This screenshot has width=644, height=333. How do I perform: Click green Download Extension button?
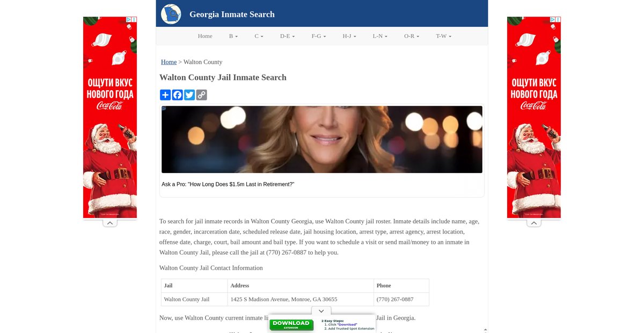click(x=291, y=325)
